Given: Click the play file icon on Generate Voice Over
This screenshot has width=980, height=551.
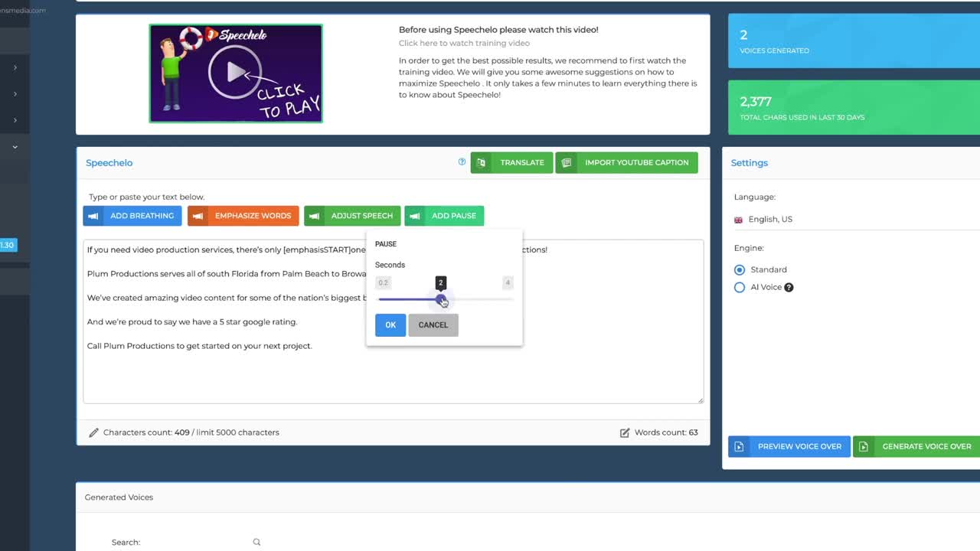Looking at the screenshot, I should pos(864,446).
